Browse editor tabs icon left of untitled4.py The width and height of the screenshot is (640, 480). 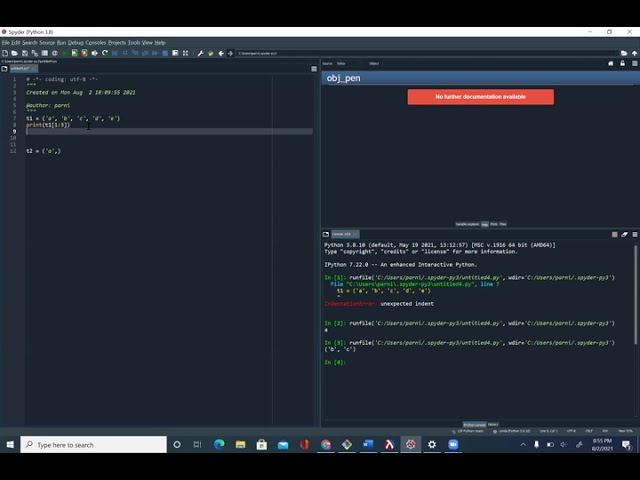tap(4, 69)
